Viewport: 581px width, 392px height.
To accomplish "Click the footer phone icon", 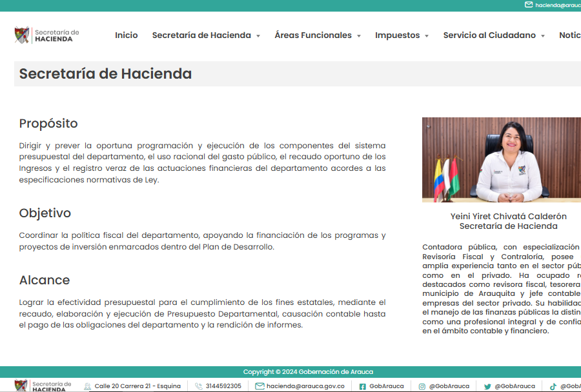I will (199, 386).
